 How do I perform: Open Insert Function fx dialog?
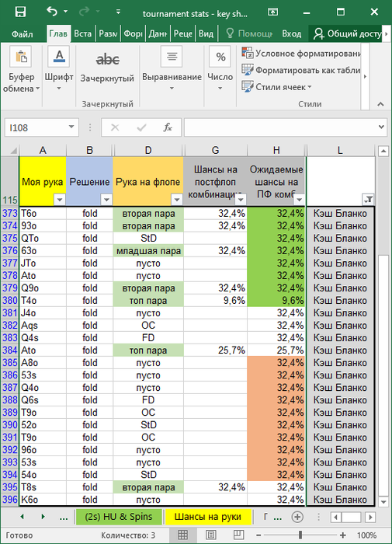pos(168,127)
